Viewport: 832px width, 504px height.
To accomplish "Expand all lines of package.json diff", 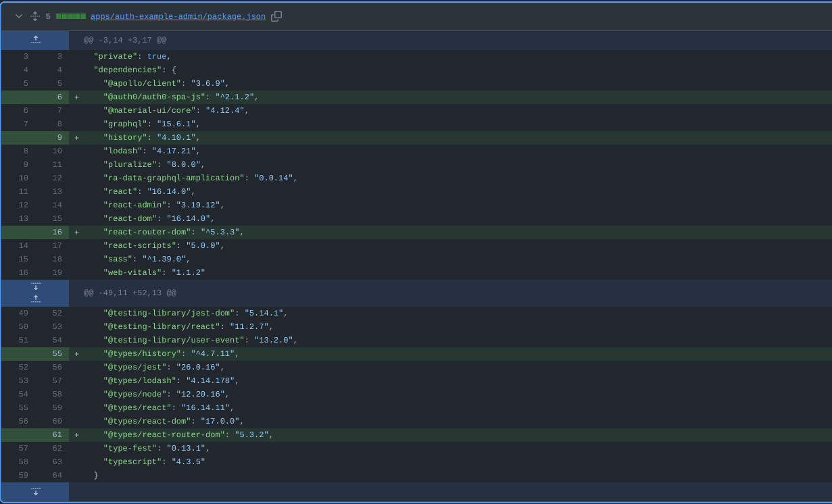I will 35,16.
